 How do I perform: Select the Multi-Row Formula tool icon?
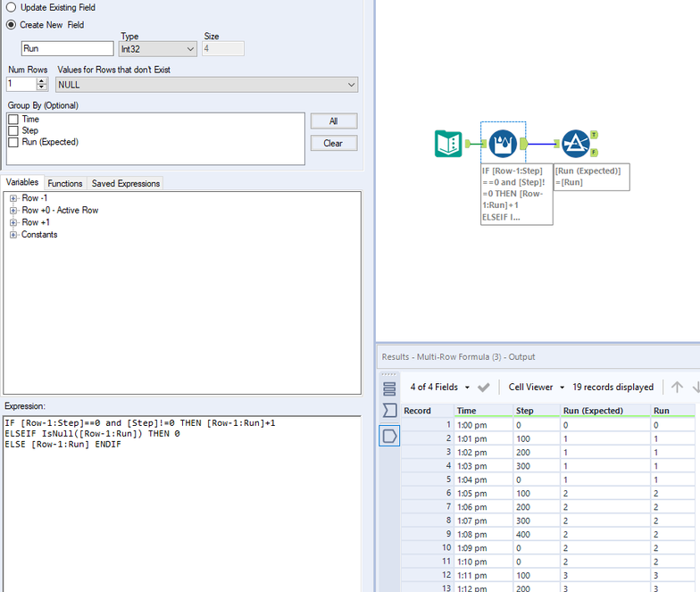click(x=503, y=143)
